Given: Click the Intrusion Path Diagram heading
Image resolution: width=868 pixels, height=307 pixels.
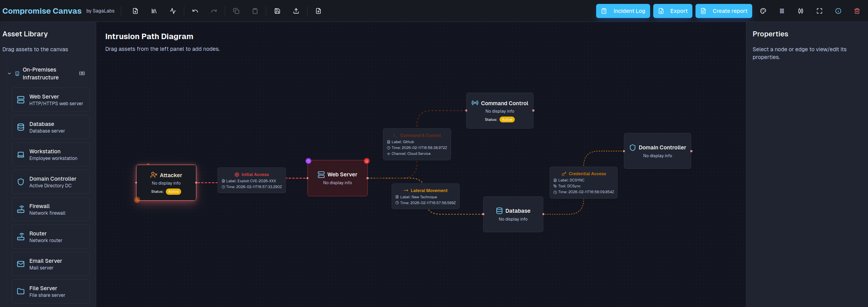Looking at the screenshot, I should click(x=149, y=36).
